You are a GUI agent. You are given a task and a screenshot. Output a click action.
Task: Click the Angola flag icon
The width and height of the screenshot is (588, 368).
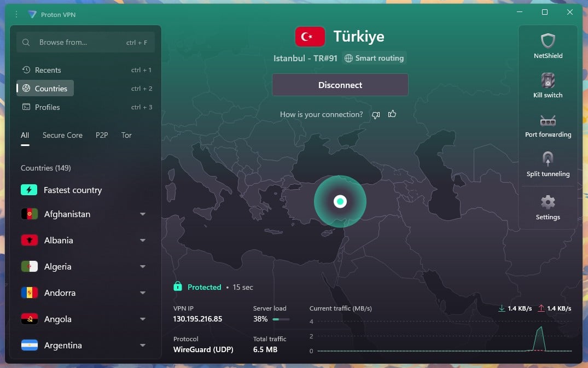[x=29, y=319]
